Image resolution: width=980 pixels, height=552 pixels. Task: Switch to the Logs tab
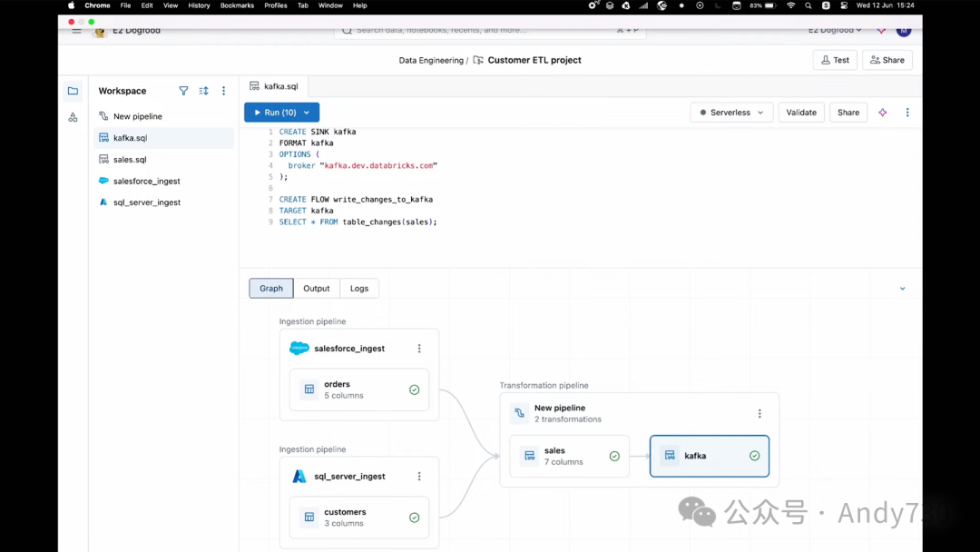(x=359, y=288)
